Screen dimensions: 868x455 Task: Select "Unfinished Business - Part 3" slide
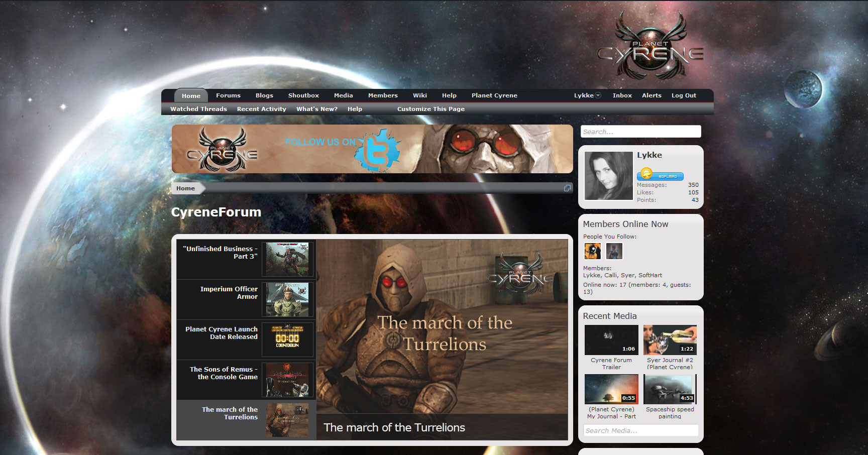pos(220,253)
